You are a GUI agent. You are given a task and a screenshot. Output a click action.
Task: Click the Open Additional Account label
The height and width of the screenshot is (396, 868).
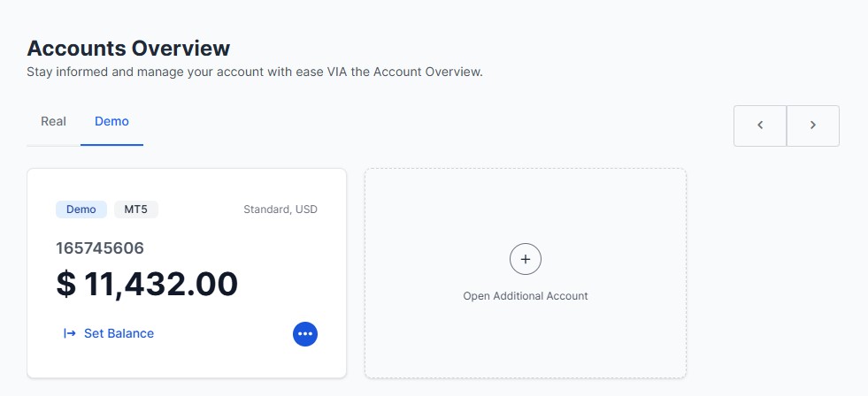[x=526, y=296]
